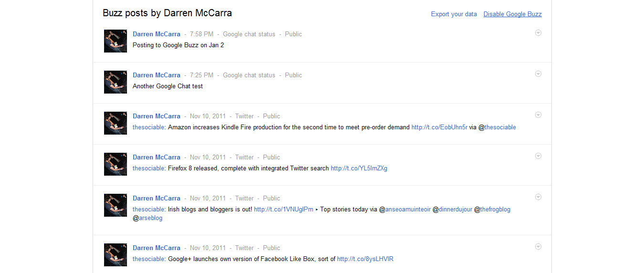
Task: Click avatar on 'Posting to Google Buzz' post
Action: 116,41
